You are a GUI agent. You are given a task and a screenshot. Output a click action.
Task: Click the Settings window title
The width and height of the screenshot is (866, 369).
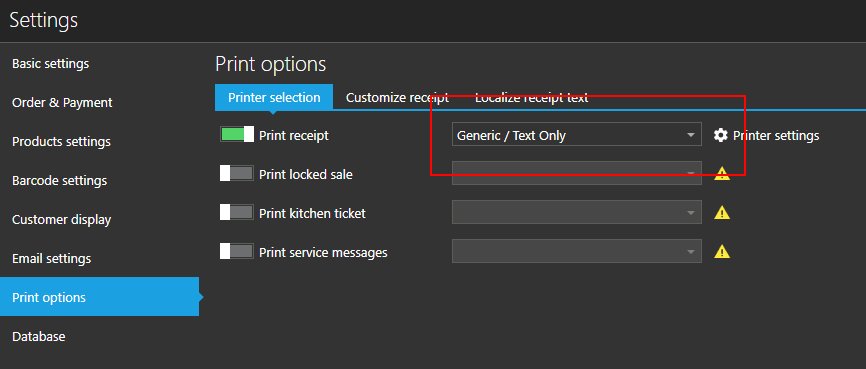[x=44, y=20]
